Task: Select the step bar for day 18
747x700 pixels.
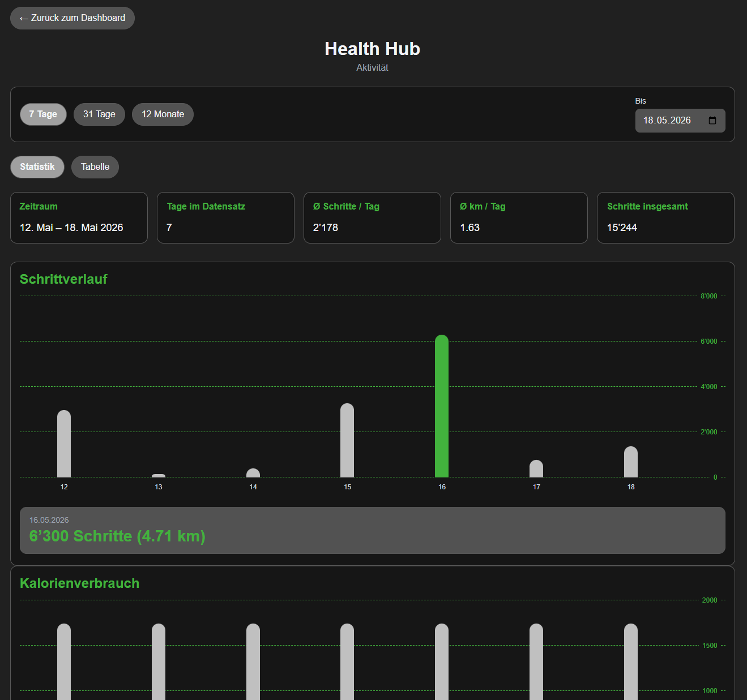Action: [631, 462]
